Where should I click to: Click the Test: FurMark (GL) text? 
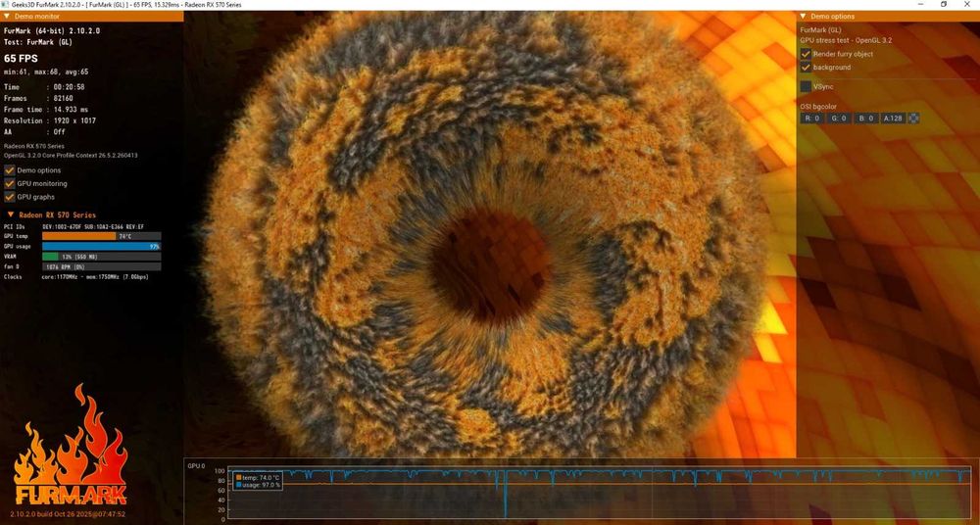pyautogui.click(x=38, y=42)
